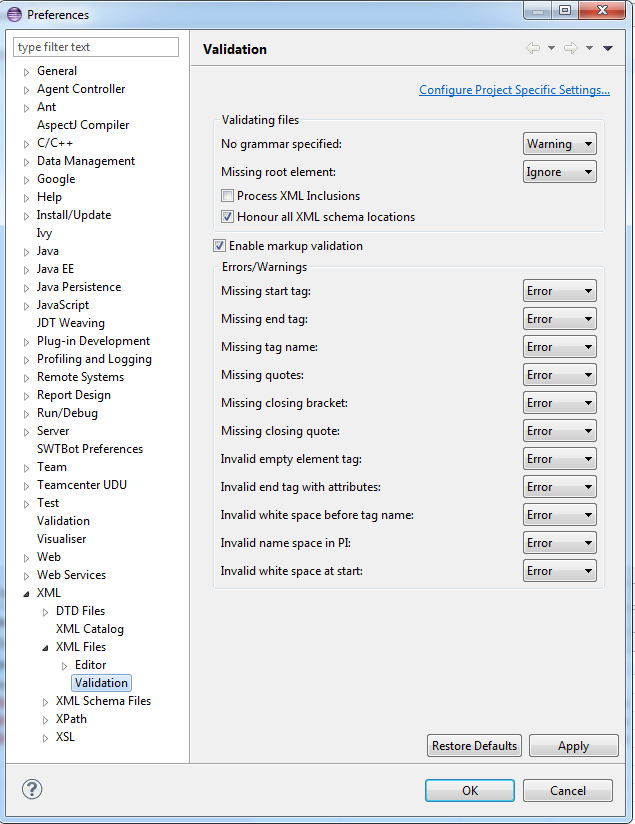Expand the XSL node
Screen dimensions: 635x824
coord(45,737)
